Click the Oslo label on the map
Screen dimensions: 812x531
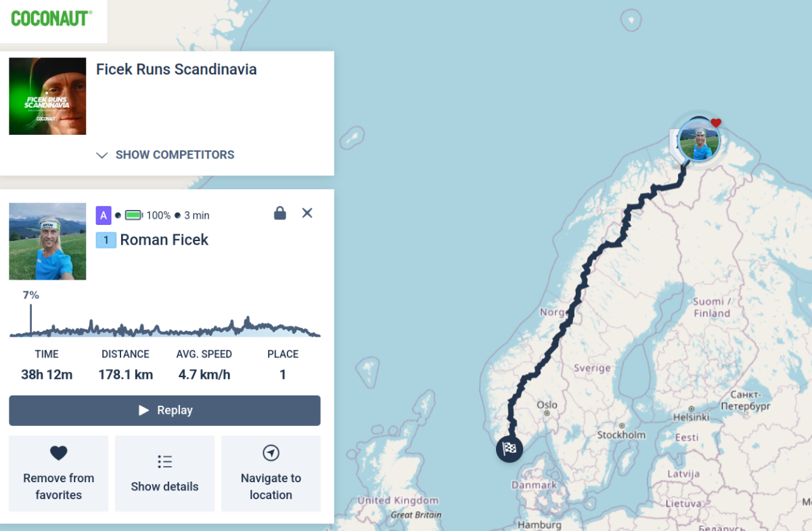(x=547, y=405)
